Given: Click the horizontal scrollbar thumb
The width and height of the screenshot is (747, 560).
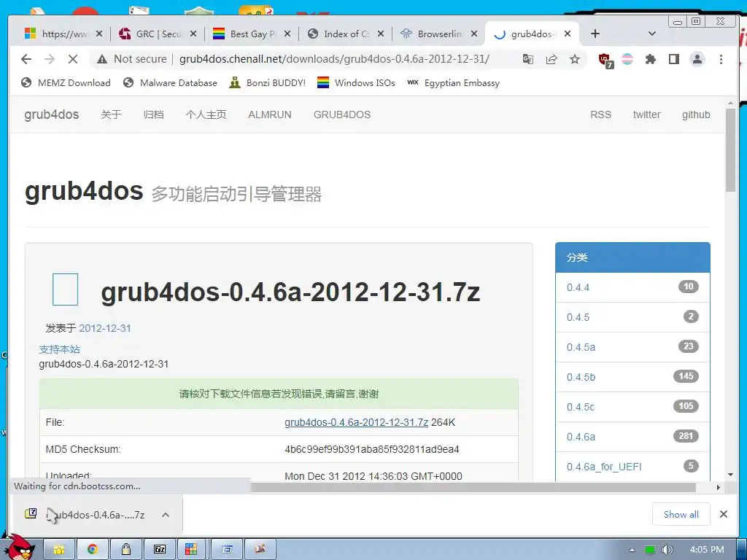Looking at the screenshot, I should [473, 487].
